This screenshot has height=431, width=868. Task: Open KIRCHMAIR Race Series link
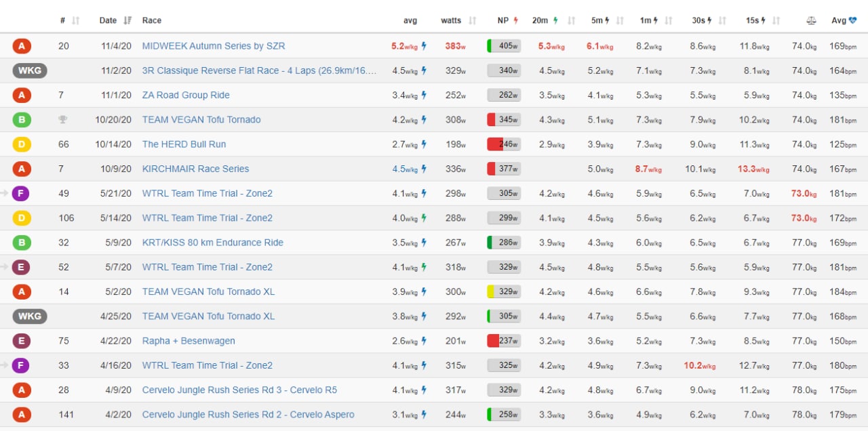point(195,169)
